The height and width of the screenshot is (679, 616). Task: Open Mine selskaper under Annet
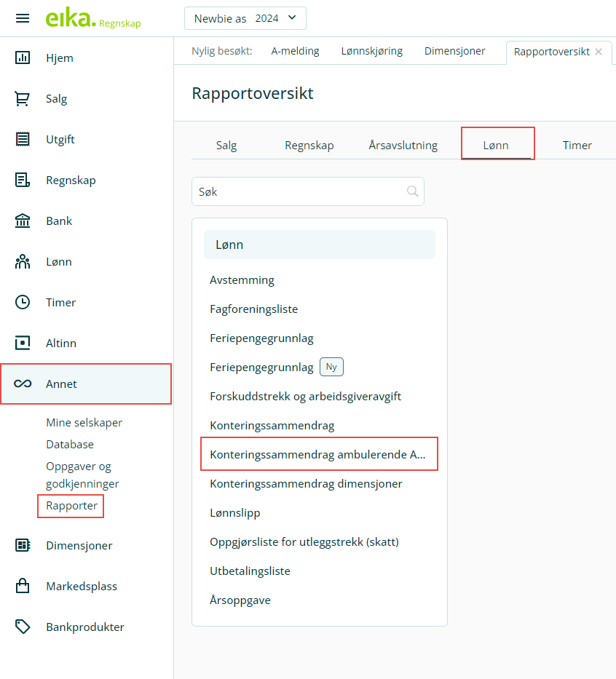[84, 422]
